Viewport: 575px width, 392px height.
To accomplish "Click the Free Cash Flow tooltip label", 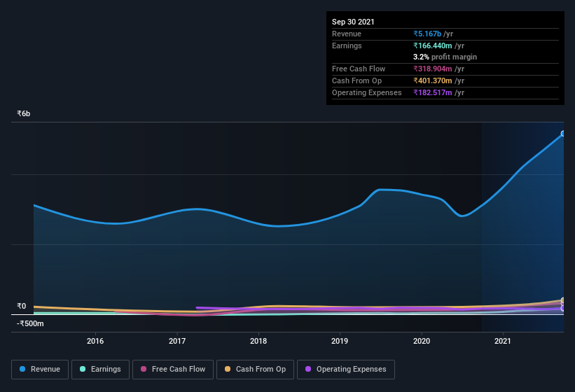I will 359,69.
